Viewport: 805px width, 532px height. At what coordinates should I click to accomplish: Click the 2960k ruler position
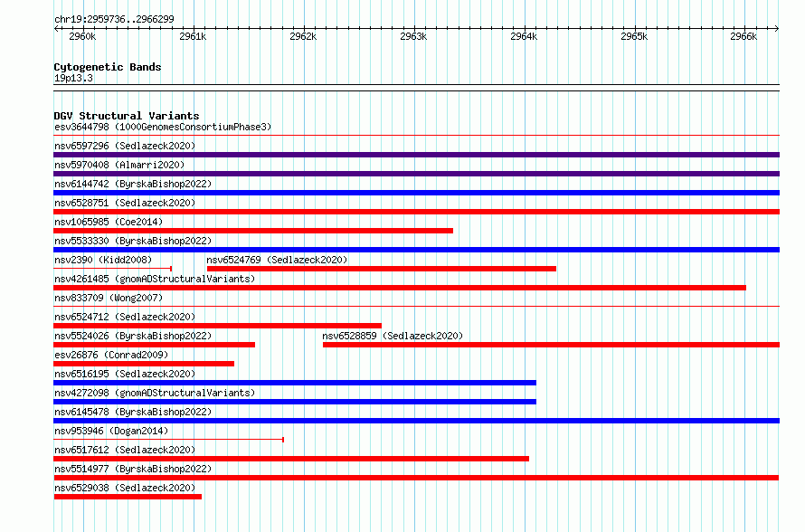tap(82, 36)
